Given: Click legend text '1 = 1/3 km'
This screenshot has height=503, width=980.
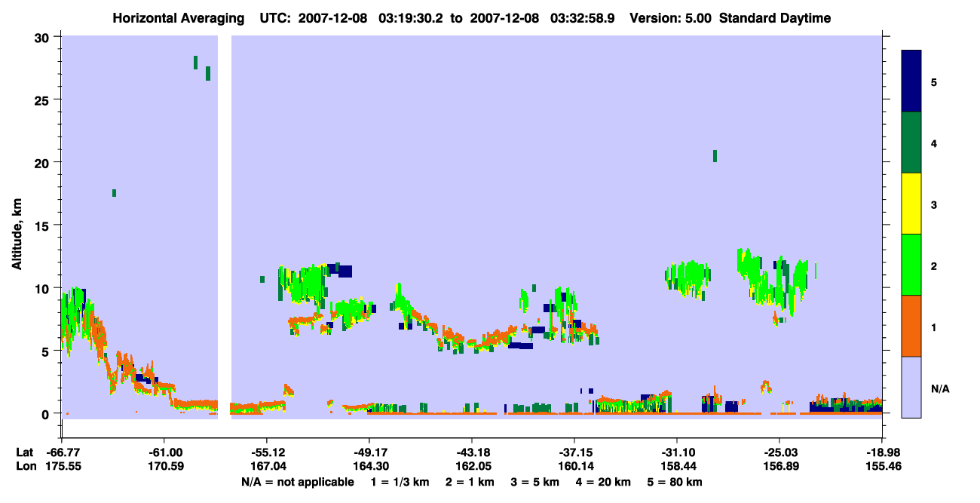Looking at the screenshot, I should point(398,482).
